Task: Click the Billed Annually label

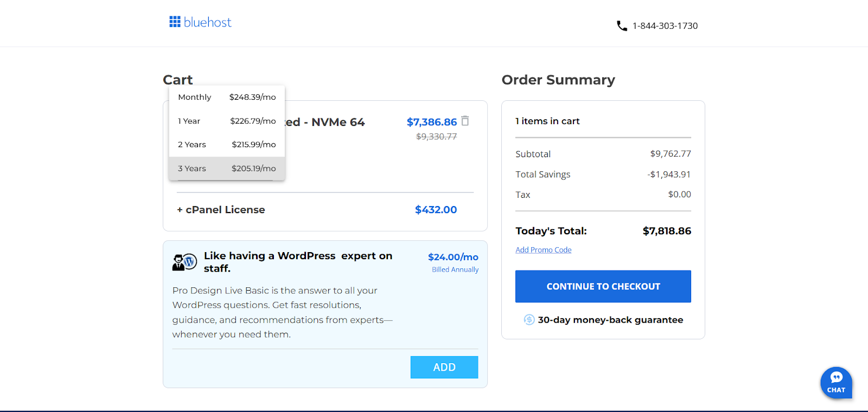Action: [455, 269]
